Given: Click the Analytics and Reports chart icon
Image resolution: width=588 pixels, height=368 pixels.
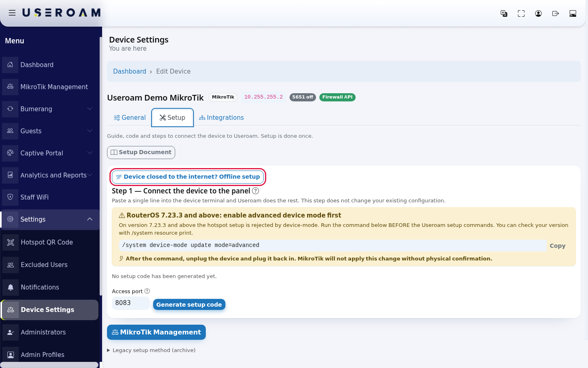Looking at the screenshot, I should pos(10,175).
